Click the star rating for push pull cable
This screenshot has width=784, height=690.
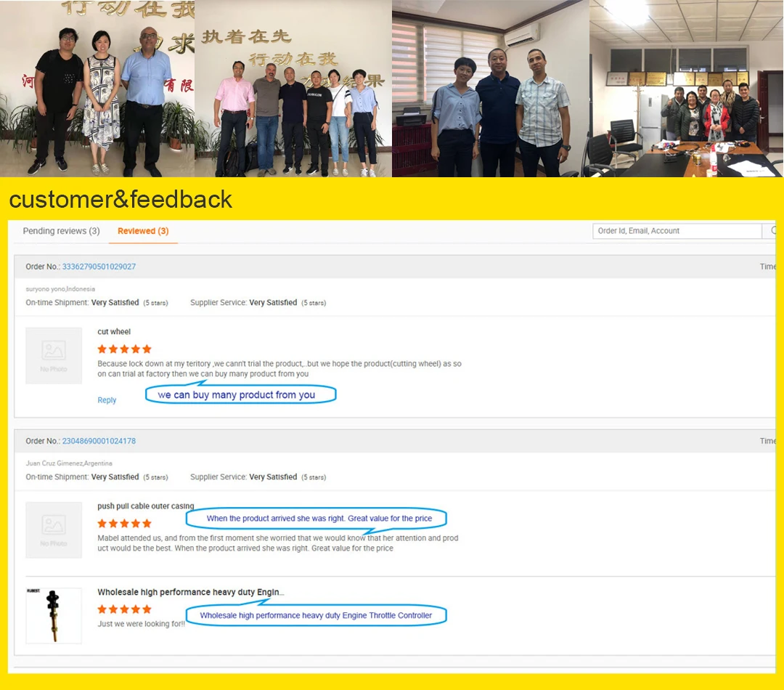[x=124, y=524]
